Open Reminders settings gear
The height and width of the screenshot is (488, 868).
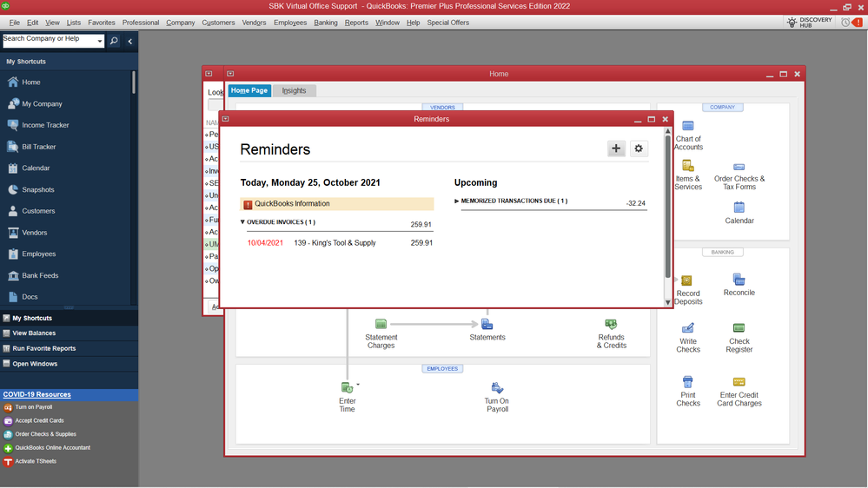(x=639, y=148)
